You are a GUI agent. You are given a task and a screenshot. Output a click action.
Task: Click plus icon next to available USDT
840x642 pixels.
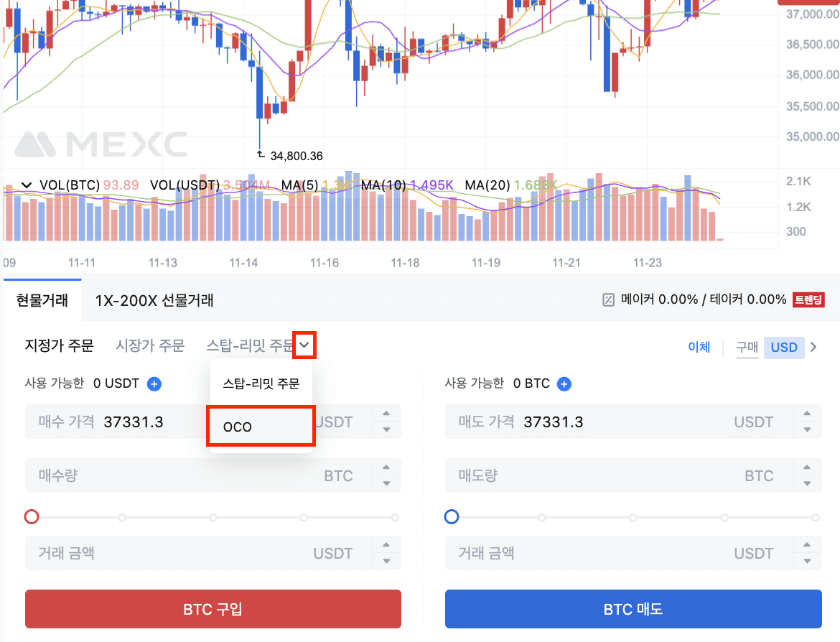[154, 384]
